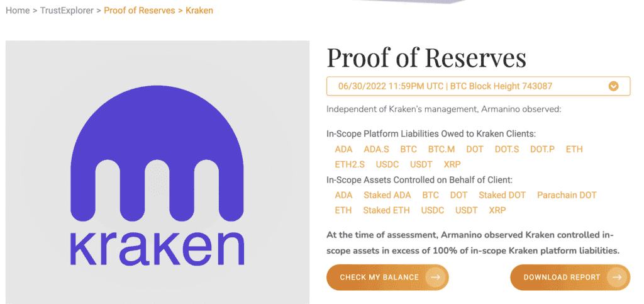Image resolution: width=644 pixels, height=304 pixels.
Task: Navigate to Proof of Reserves breadcrumb
Action: (140, 11)
